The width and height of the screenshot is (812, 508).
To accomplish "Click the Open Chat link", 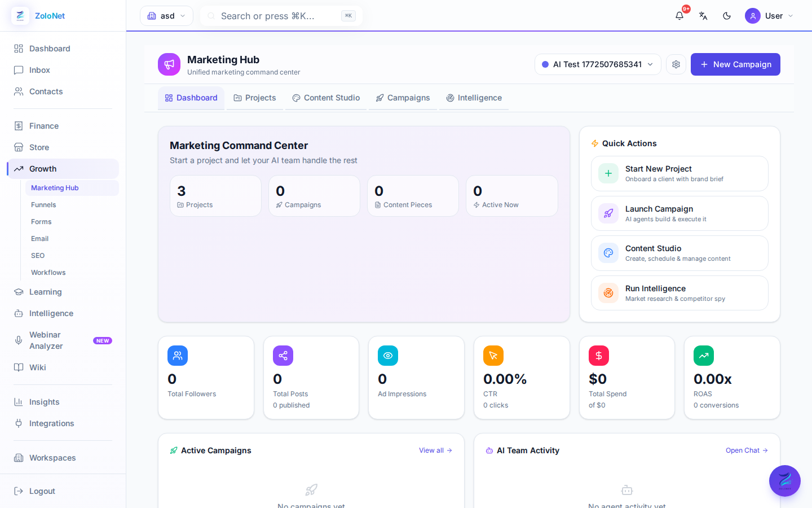I will pos(747,450).
